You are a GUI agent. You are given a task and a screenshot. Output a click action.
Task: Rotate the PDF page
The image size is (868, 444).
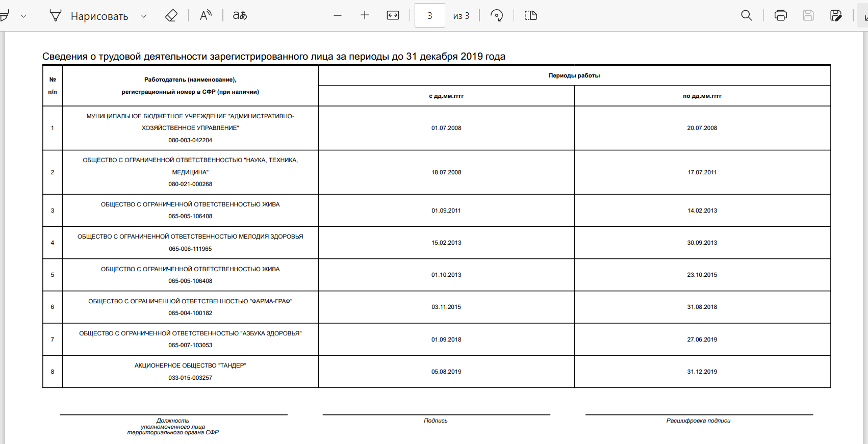(497, 16)
